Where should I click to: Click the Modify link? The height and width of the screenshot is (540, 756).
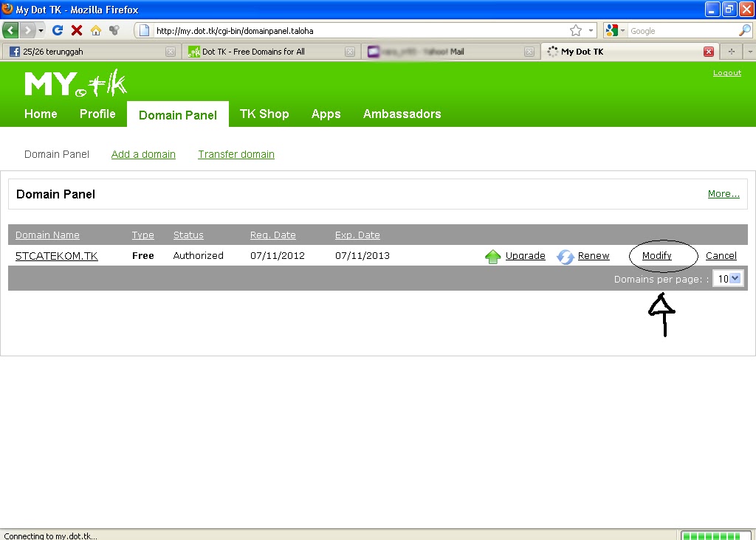tap(656, 256)
